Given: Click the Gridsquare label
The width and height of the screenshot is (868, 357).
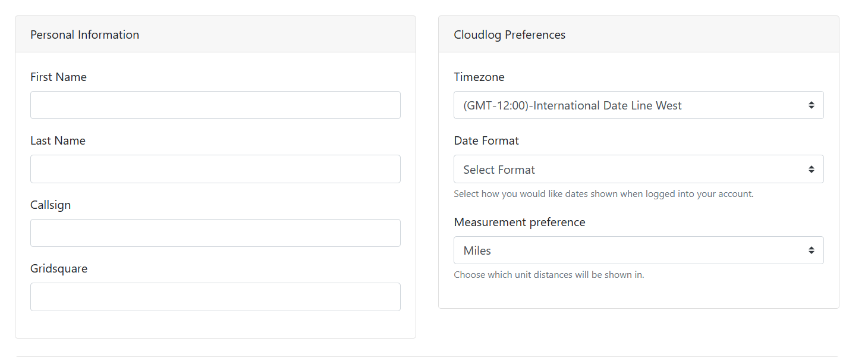Looking at the screenshot, I should click(59, 268).
